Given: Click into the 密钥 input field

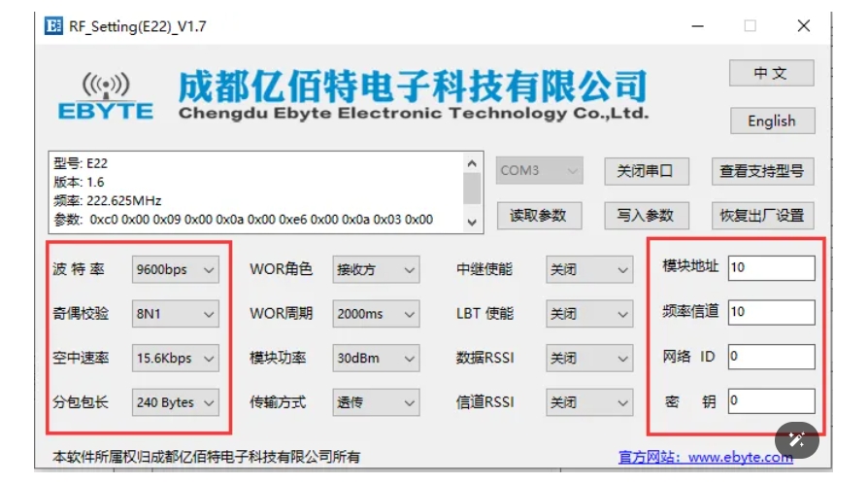Looking at the screenshot, I should [x=771, y=400].
